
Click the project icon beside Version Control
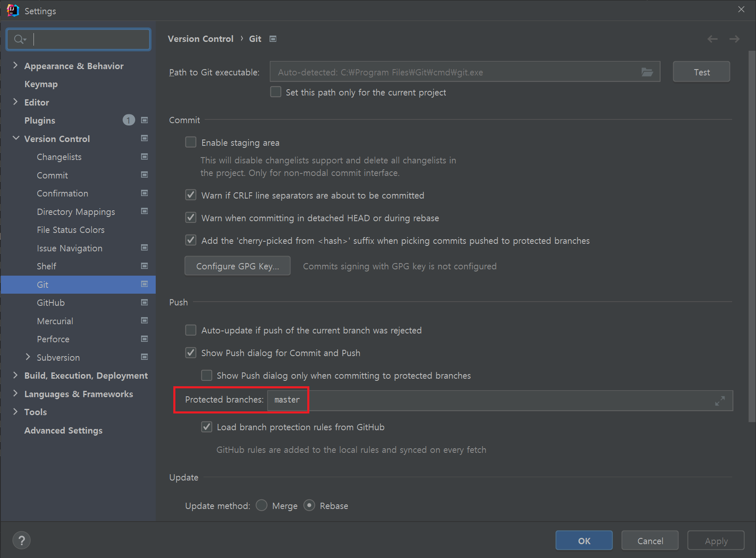(x=144, y=138)
